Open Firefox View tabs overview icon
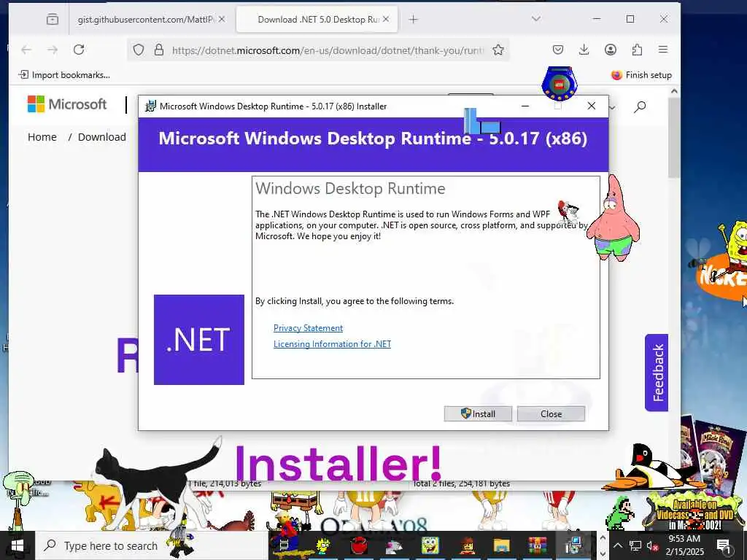The width and height of the screenshot is (747, 560). [x=53, y=20]
